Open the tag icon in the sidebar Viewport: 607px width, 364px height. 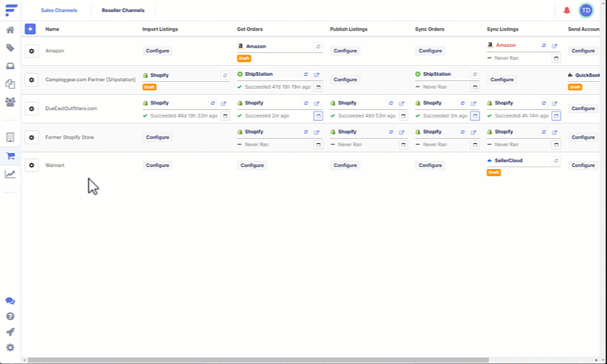(10, 48)
